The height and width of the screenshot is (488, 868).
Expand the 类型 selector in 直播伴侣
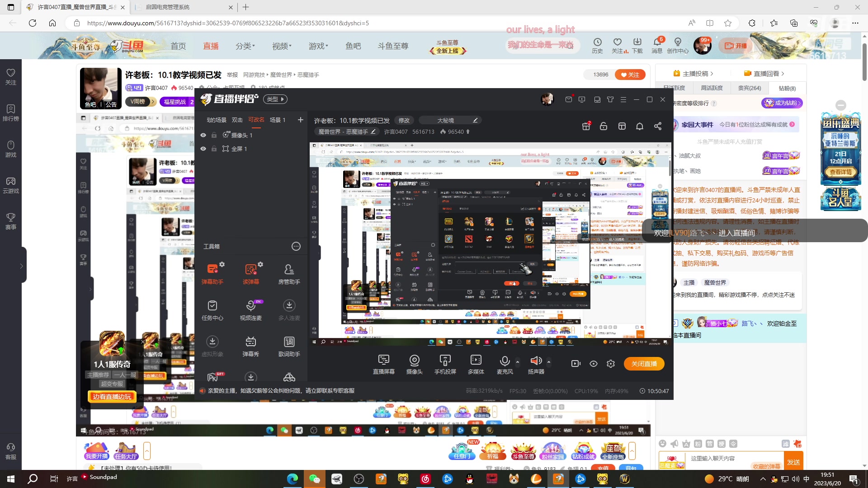click(276, 99)
